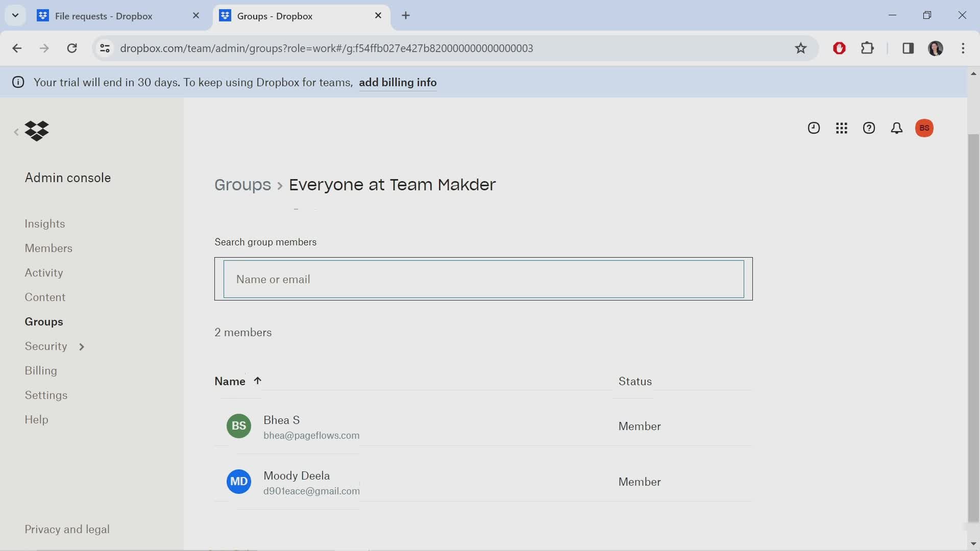Select the Insights menu item
The height and width of the screenshot is (551, 980).
point(44,223)
